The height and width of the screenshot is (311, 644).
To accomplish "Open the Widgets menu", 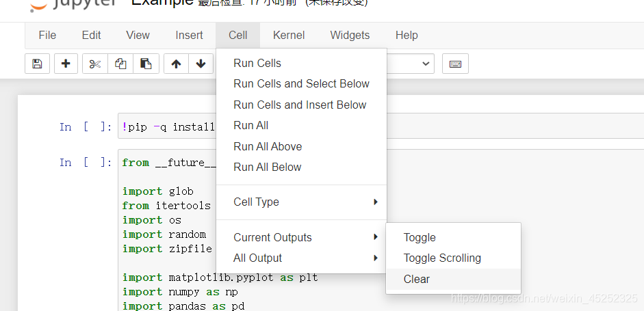I will (x=350, y=36).
